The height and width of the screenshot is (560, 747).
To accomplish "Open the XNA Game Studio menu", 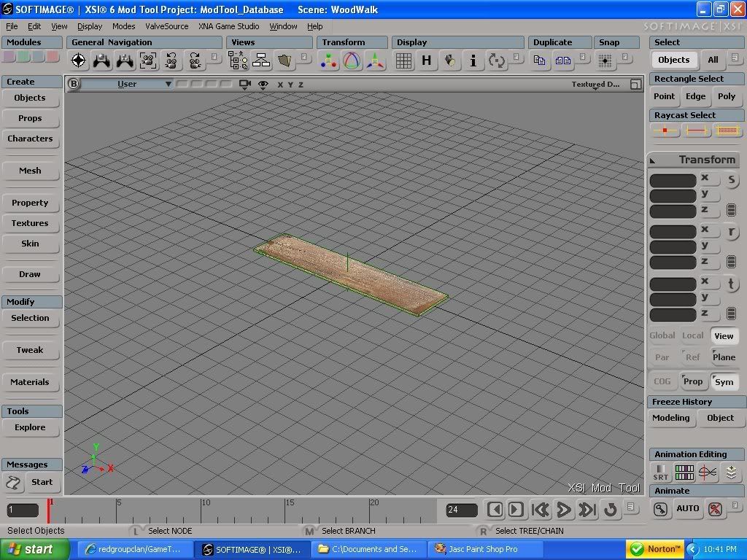I will [228, 26].
